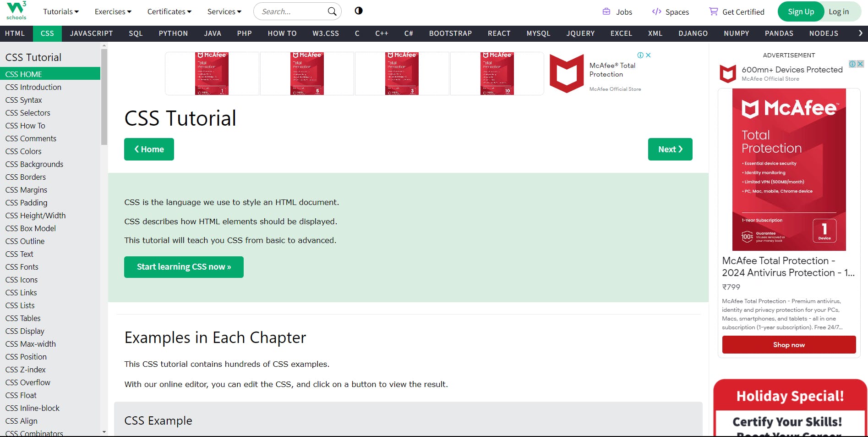Click Shop now in McAfee ad
868x437 pixels.
click(x=789, y=344)
